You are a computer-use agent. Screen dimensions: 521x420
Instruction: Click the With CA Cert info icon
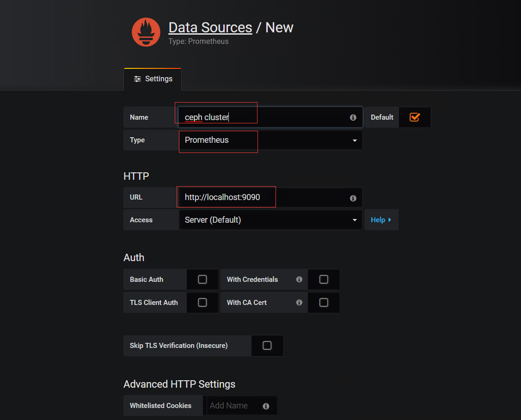(299, 302)
